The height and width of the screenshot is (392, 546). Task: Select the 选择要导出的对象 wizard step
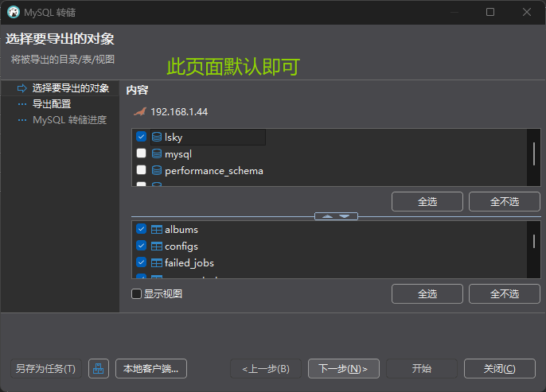(x=71, y=88)
